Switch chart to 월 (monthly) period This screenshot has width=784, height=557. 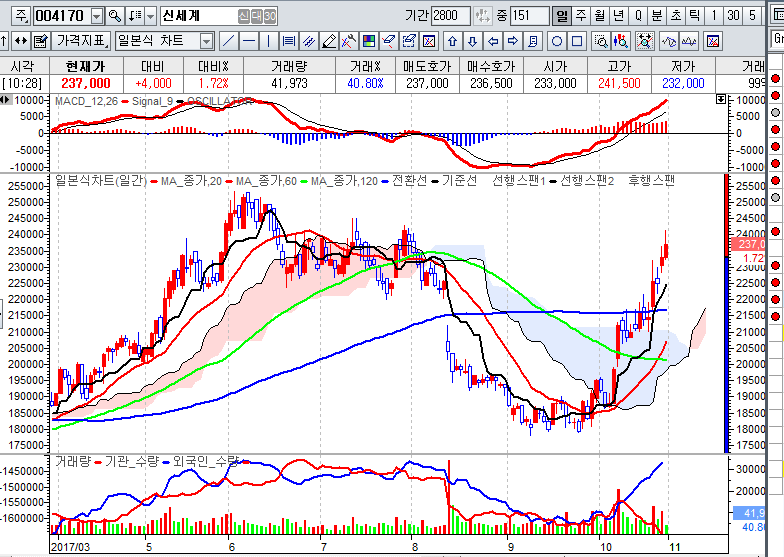point(600,16)
